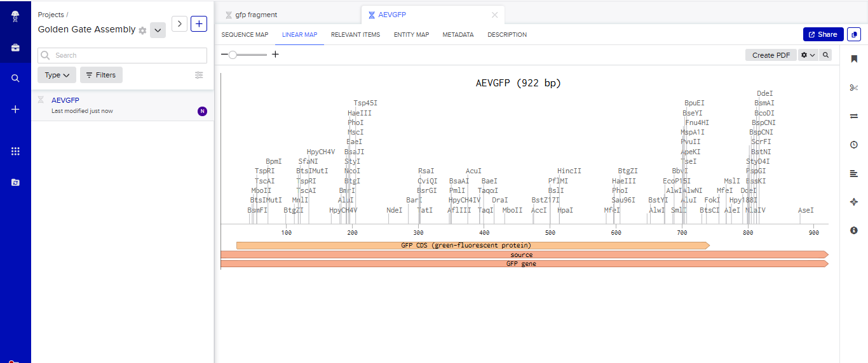Select the GFP CDS annotation bar
Image resolution: width=868 pixels, height=363 pixels.
(473, 245)
